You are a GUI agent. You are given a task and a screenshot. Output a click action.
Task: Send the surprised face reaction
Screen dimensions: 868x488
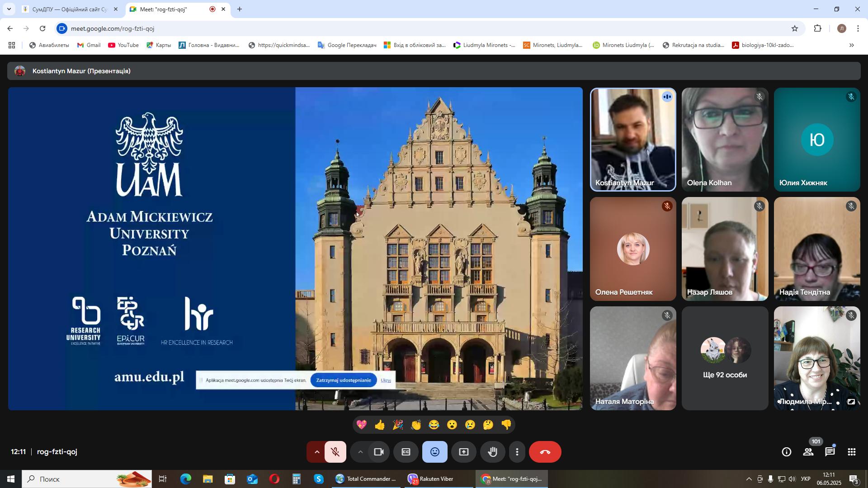click(452, 425)
